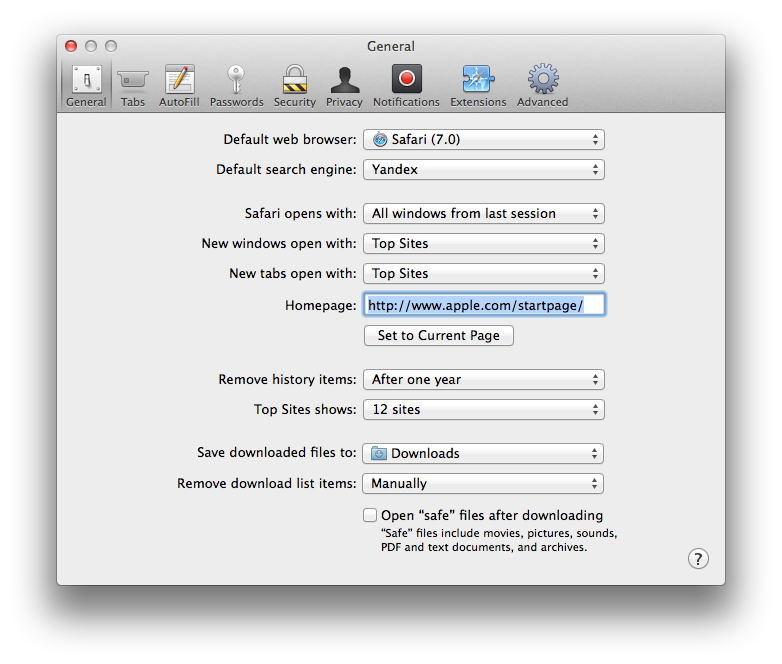Click the "Default search engine:" label

[286, 170]
